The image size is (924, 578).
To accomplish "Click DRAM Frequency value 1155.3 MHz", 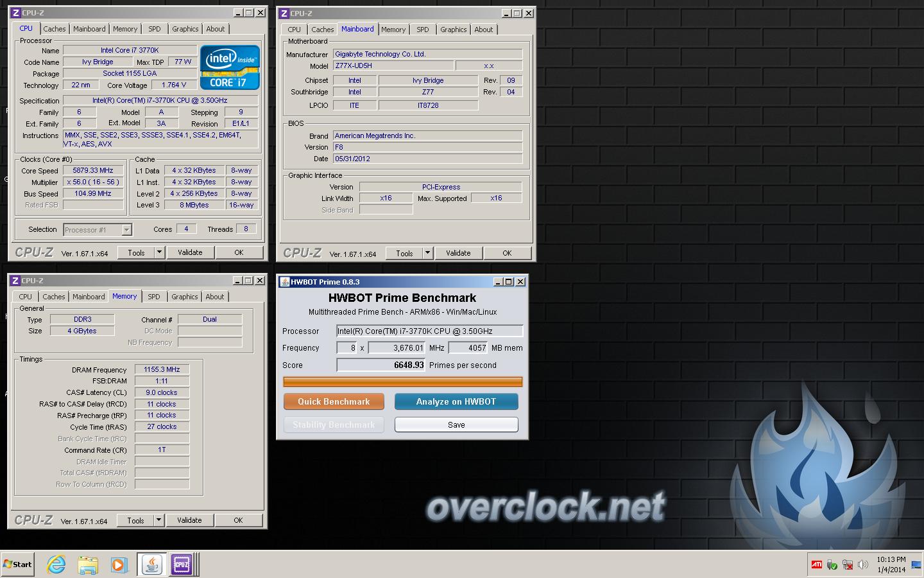I will click(x=162, y=369).
